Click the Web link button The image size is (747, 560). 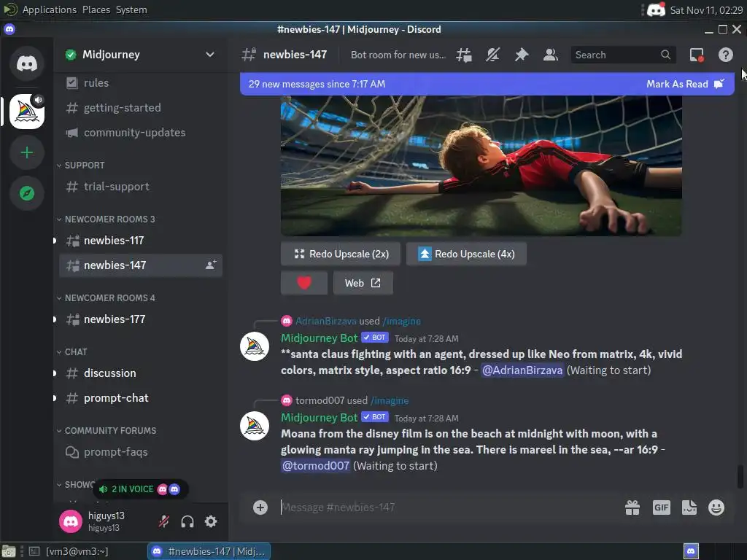(363, 283)
